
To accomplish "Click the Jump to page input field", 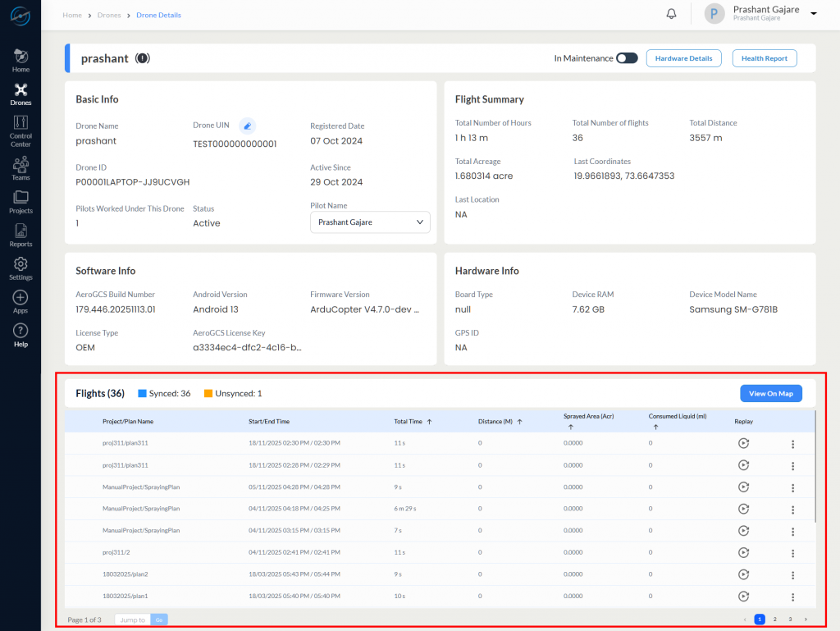I will point(132,620).
